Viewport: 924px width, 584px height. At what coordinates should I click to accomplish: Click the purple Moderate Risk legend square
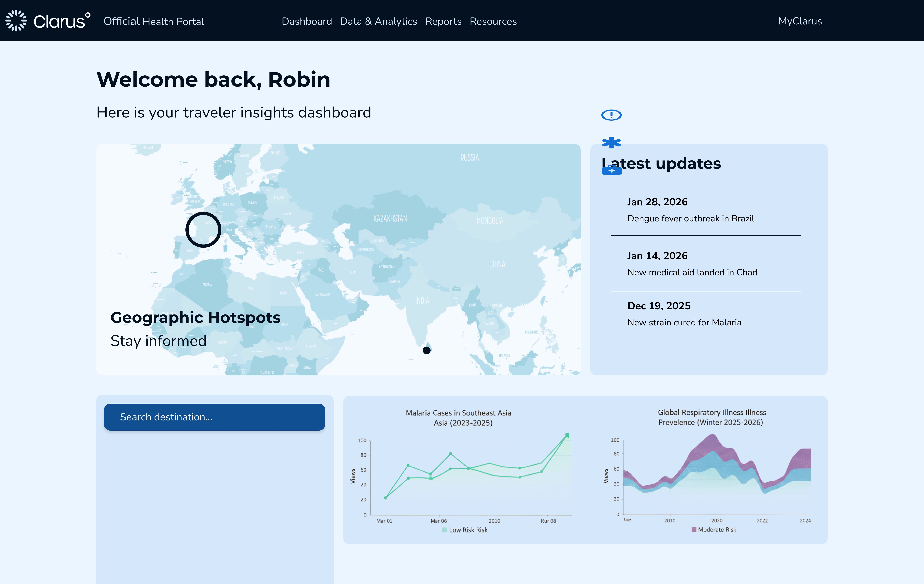coord(694,529)
